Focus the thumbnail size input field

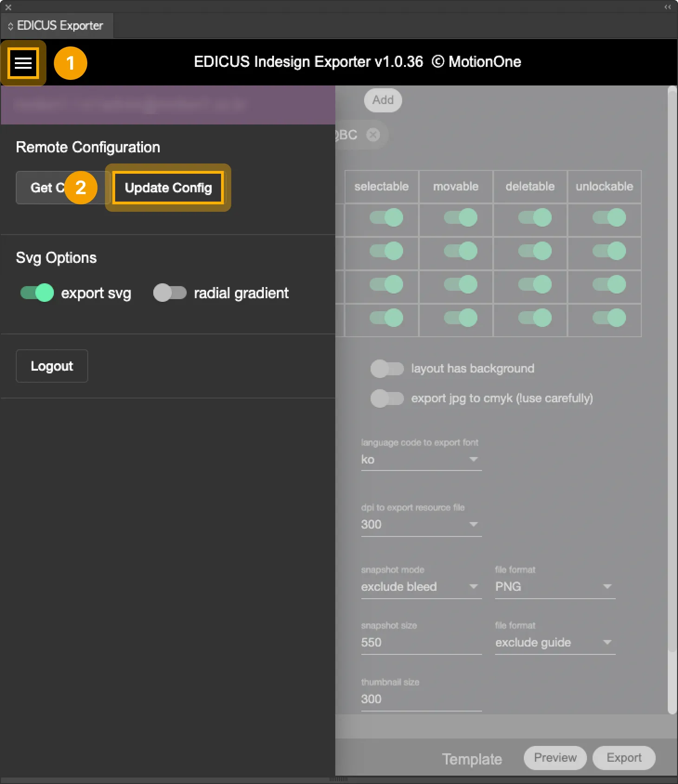(421, 699)
